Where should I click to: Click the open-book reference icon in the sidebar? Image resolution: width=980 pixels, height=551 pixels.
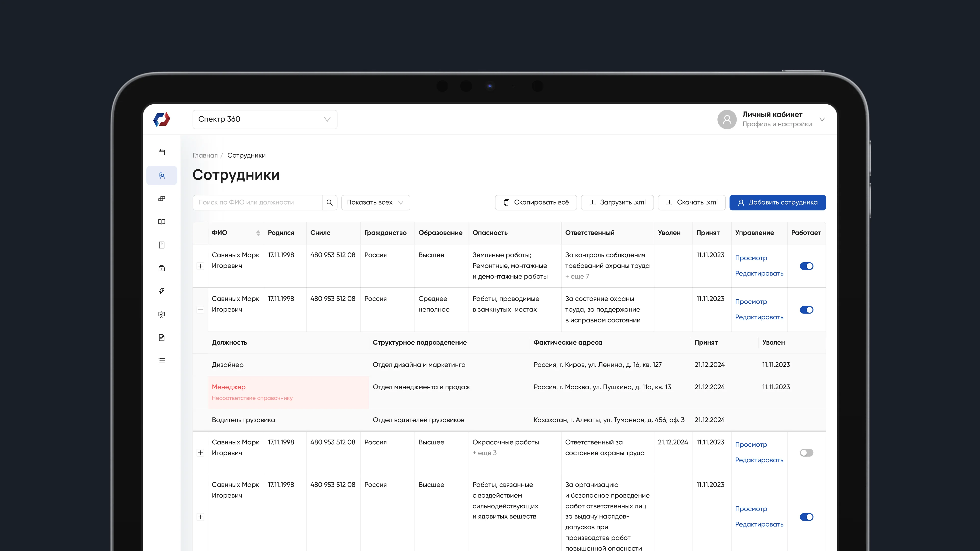tap(162, 222)
